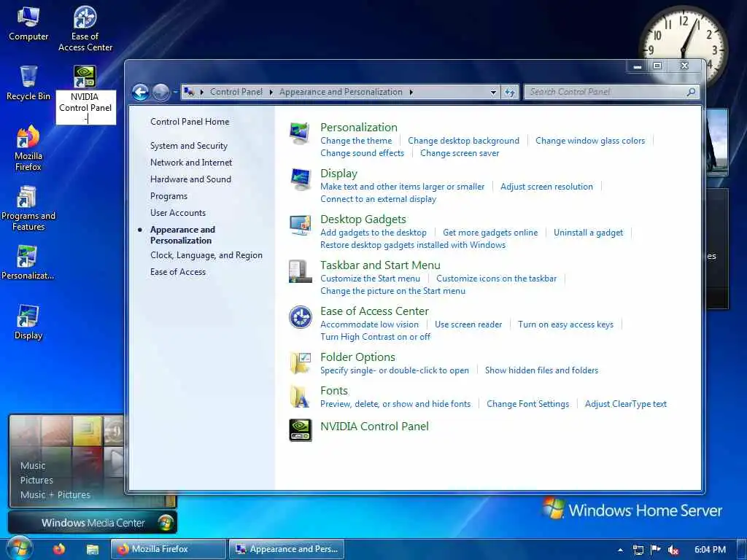Click Change window glass colors link
Image resolution: width=747 pixels, height=560 pixels.
pos(589,141)
